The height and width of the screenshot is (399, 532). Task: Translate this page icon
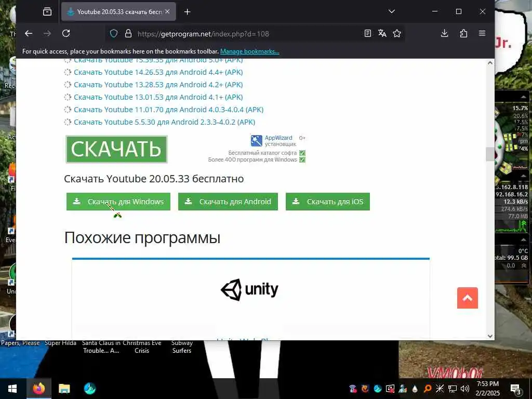pyautogui.click(x=382, y=33)
